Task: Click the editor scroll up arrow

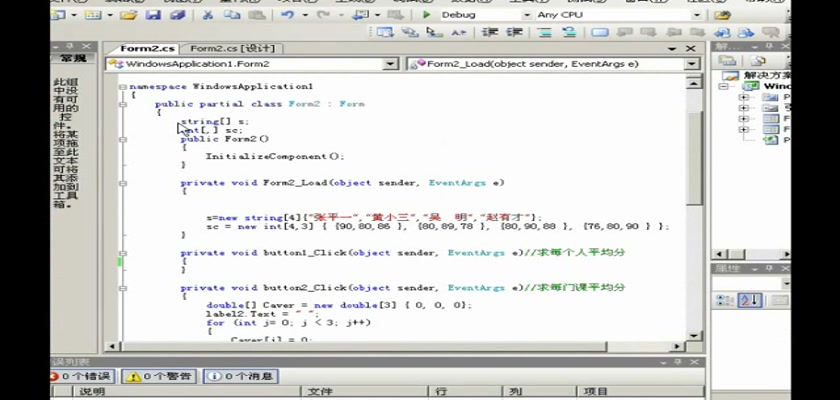Action: (694, 82)
